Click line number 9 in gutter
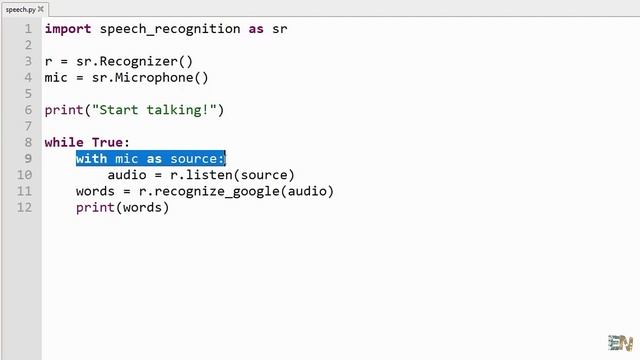This screenshot has height=360, width=640. (x=28, y=159)
